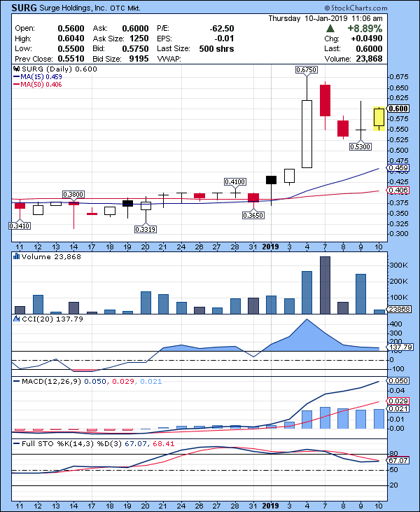Click the bar-chart icon beside Volume 23,868
This screenshot has height=512, width=420.
[x=16, y=256]
